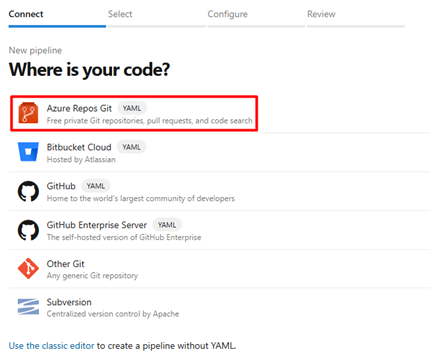Click the YAML badge beside Azure Repos Git
The height and width of the screenshot is (362, 435).
point(132,108)
